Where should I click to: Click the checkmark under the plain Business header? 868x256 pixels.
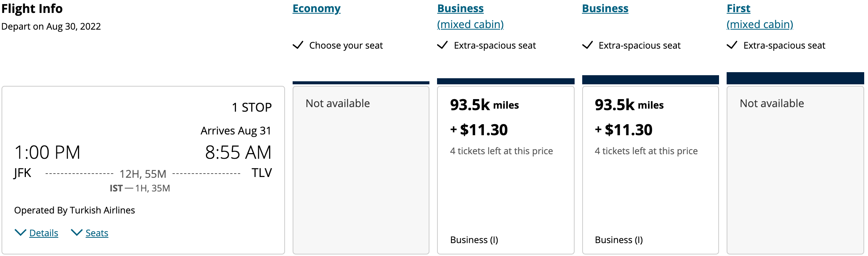point(588,45)
